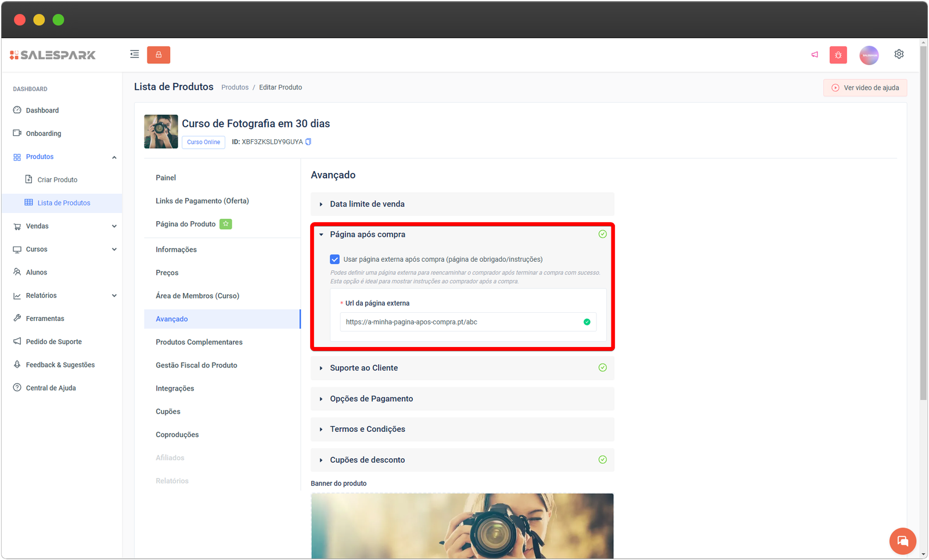This screenshot has height=560, width=929.
Task: Click the 'Produtos' breadcrumb link
Action: (x=235, y=88)
